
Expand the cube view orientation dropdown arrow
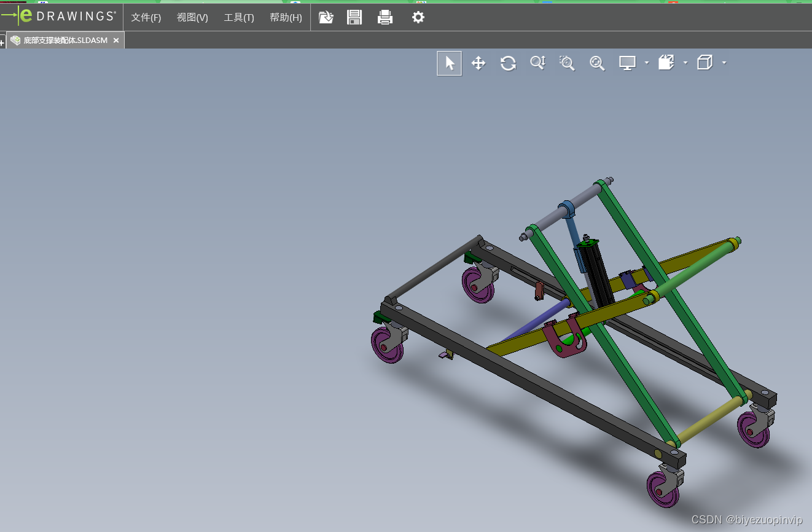(x=724, y=63)
